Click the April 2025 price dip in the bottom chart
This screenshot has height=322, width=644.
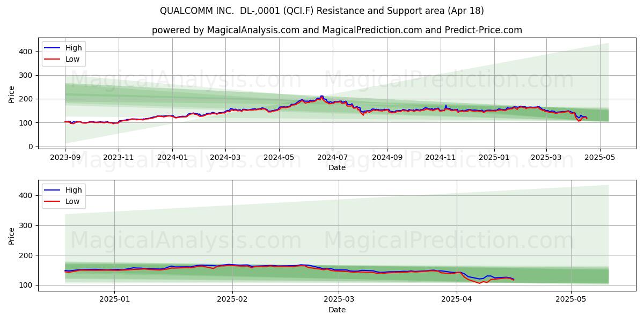[479, 282]
